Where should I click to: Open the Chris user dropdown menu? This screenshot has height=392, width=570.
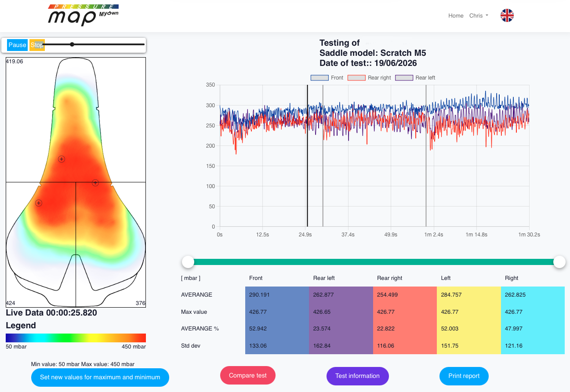click(x=479, y=15)
